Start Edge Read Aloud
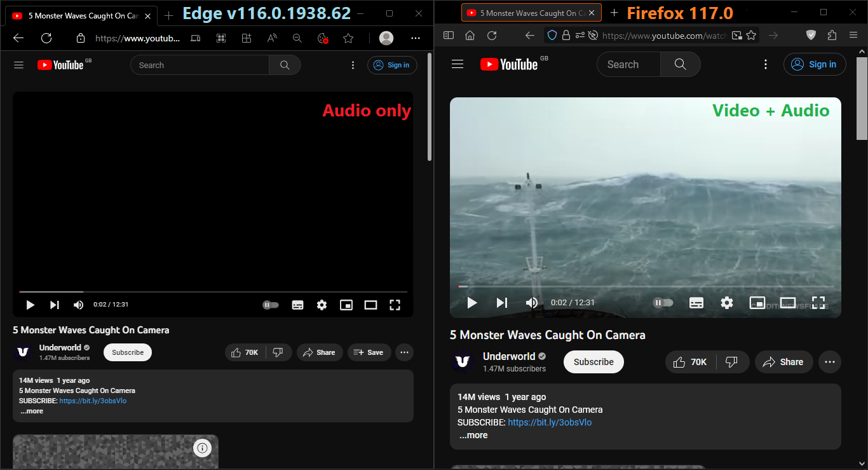This screenshot has height=470, width=868. coord(272,38)
